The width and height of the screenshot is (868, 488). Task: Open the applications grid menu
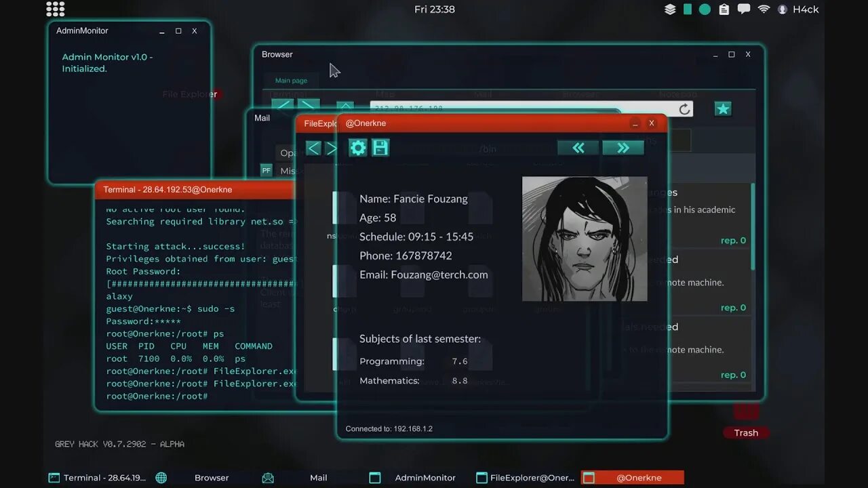(56, 9)
